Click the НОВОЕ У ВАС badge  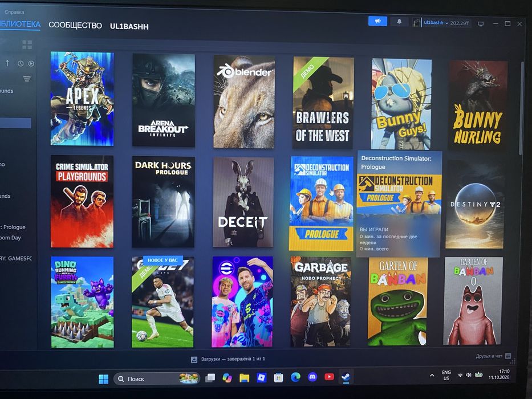point(163,260)
